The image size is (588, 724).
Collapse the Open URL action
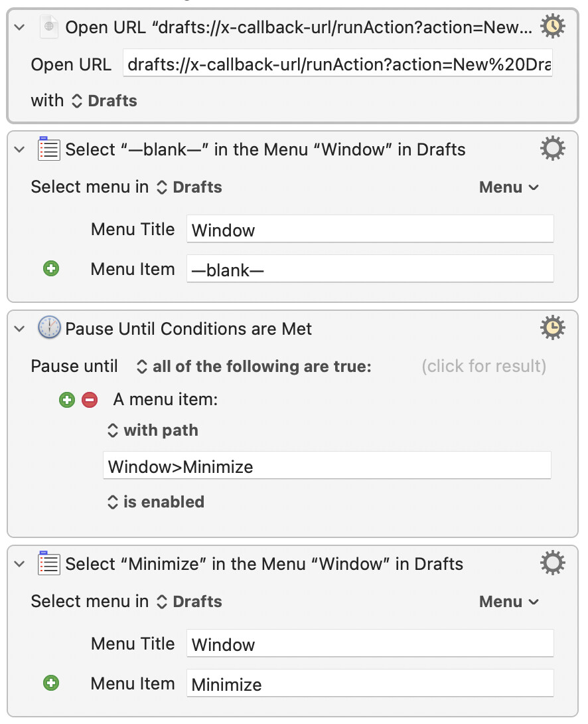[20, 27]
